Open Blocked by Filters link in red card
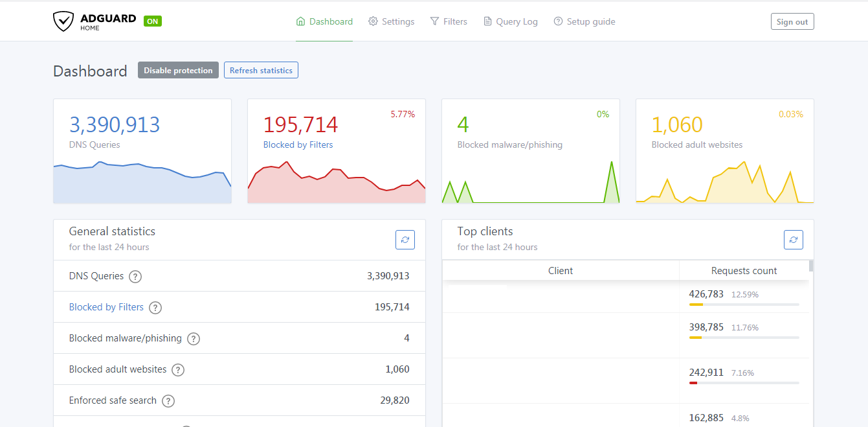Viewport: 868px width, 427px height. (298, 144)
